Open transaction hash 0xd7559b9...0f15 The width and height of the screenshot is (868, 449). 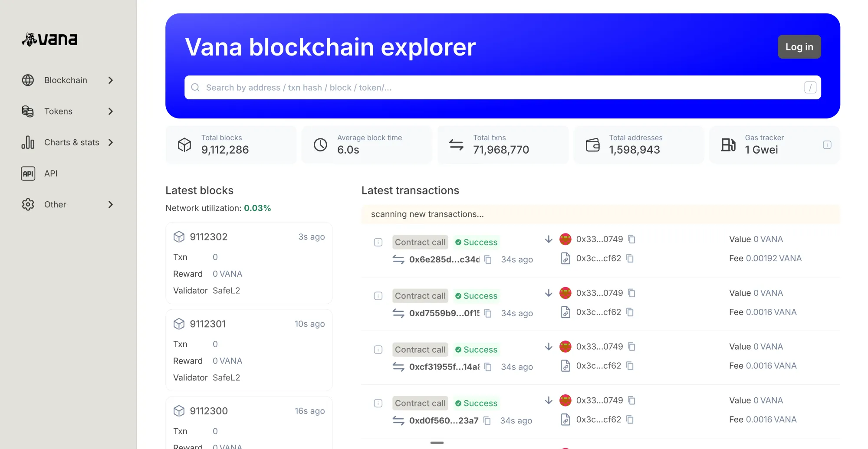[x=444, y=313]
